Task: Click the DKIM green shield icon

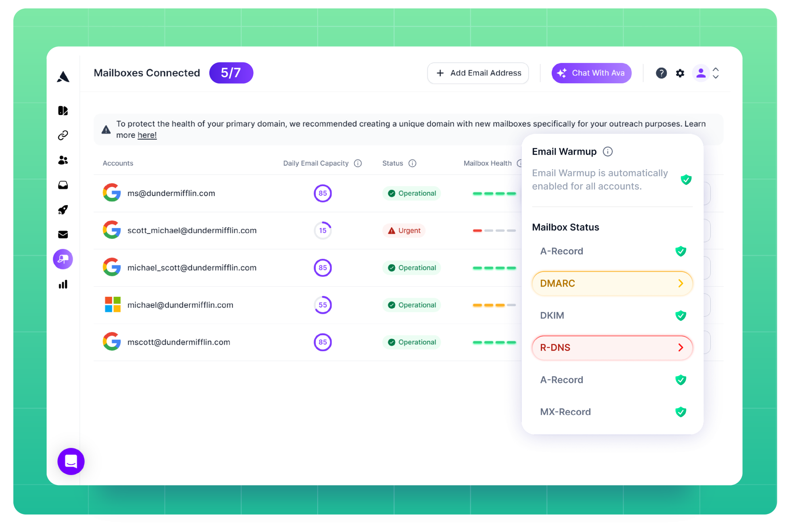Action: coord(681,315)
